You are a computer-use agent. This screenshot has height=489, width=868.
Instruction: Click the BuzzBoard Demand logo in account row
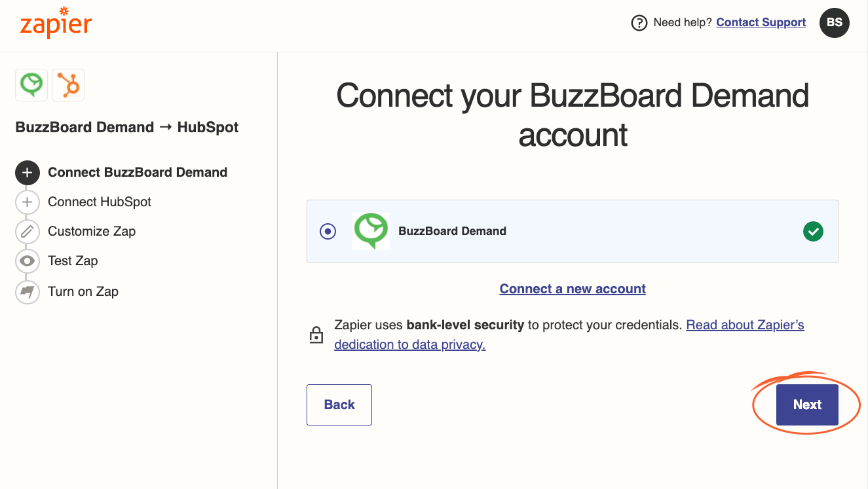(x=371, y=231)
